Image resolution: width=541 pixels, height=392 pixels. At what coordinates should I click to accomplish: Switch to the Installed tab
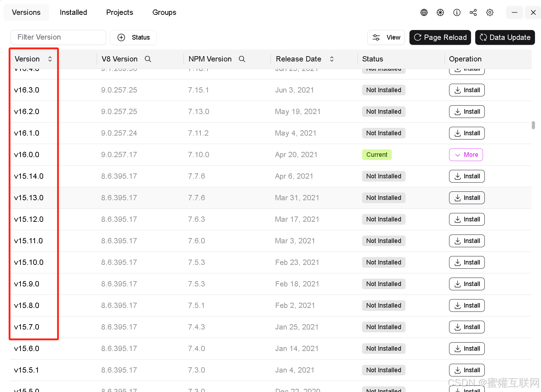click(x=73, y=12)
